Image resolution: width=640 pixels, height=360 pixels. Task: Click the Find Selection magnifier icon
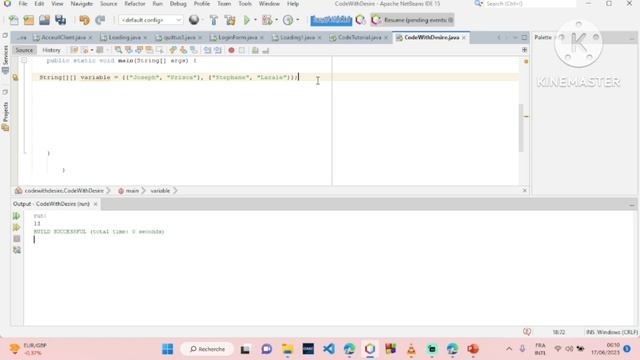(x=118, y=50)
